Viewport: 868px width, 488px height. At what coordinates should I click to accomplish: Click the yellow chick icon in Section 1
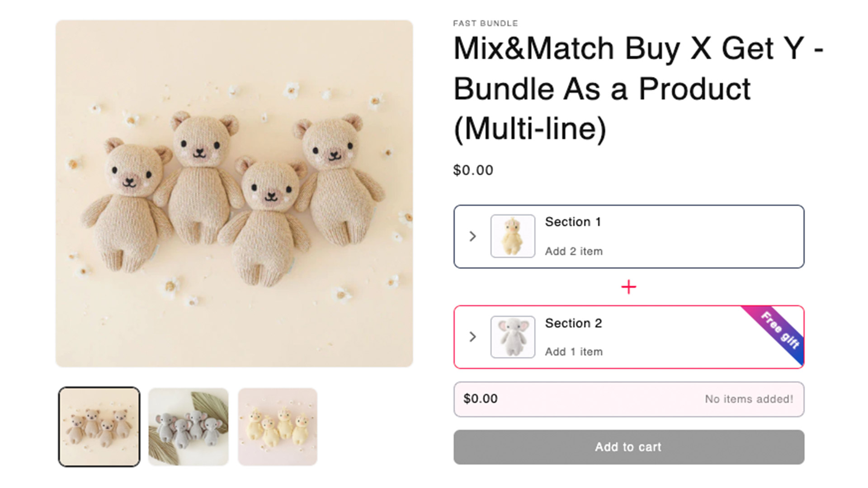pos(513,236)
